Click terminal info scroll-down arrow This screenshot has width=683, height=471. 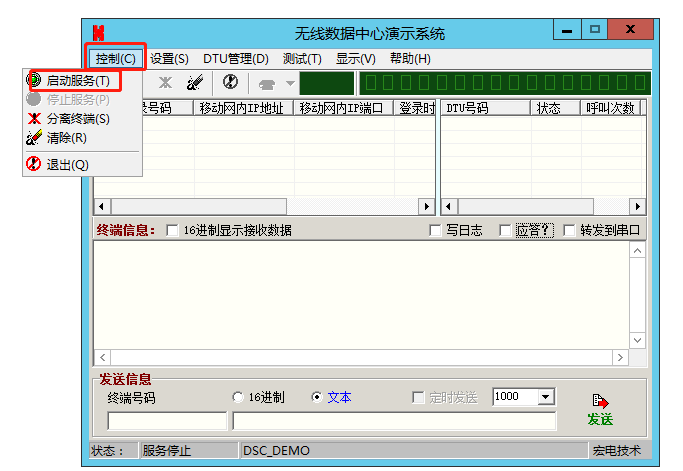tap(637, 340)
